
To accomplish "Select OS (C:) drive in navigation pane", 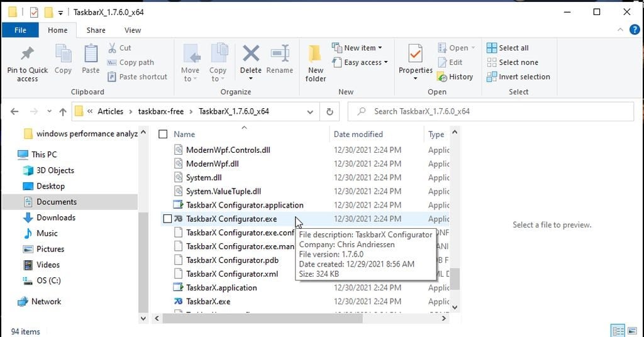I will click(x=48, y=280).
